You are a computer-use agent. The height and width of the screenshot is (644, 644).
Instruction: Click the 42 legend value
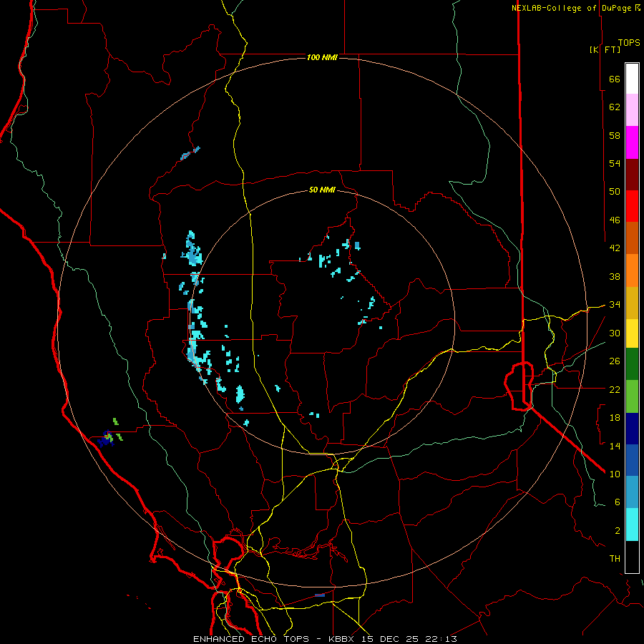point(615,248)
